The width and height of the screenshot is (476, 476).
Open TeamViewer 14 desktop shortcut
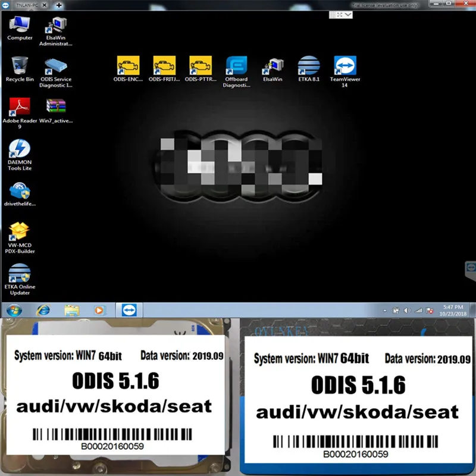pyautogui.click(x=345, y=72)
